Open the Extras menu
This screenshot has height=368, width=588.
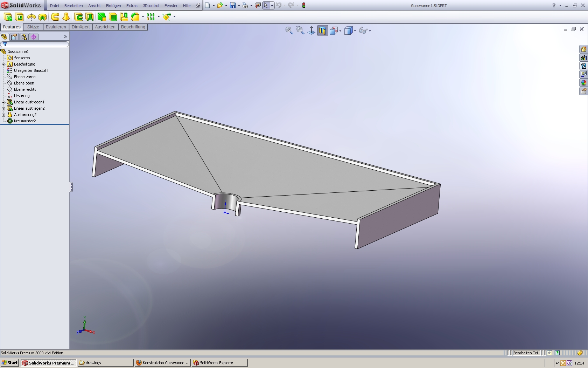click(132, 6)
